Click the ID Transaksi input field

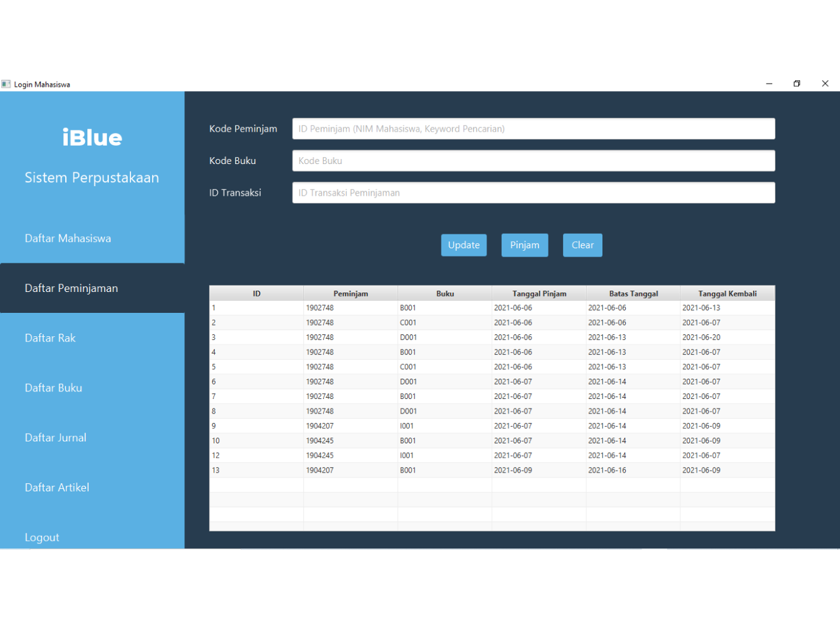[x=533, y=193]
